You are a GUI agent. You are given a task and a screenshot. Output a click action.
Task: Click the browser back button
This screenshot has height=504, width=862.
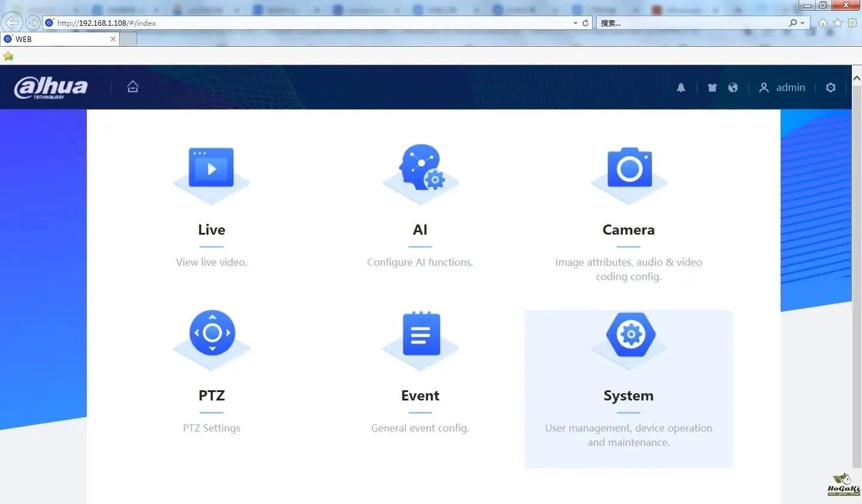point(12,23)
